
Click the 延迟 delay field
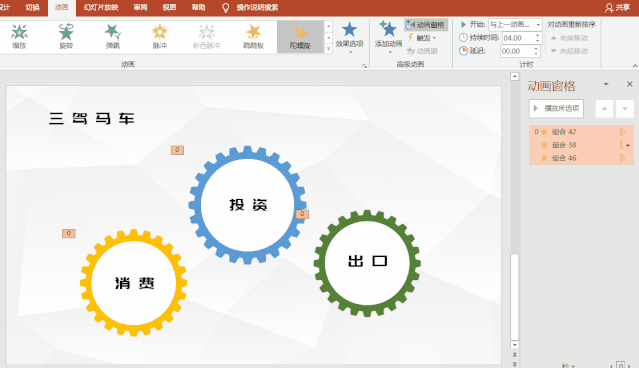516,51
